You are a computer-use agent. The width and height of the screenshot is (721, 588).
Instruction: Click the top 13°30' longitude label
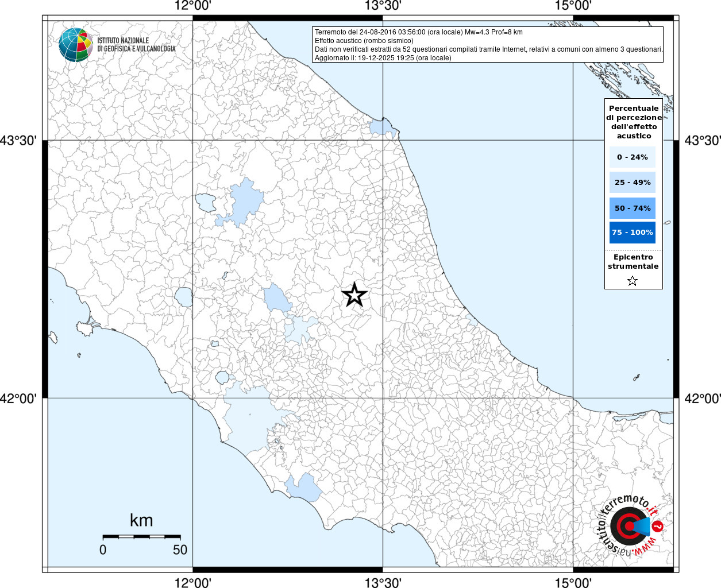point(383,6)
